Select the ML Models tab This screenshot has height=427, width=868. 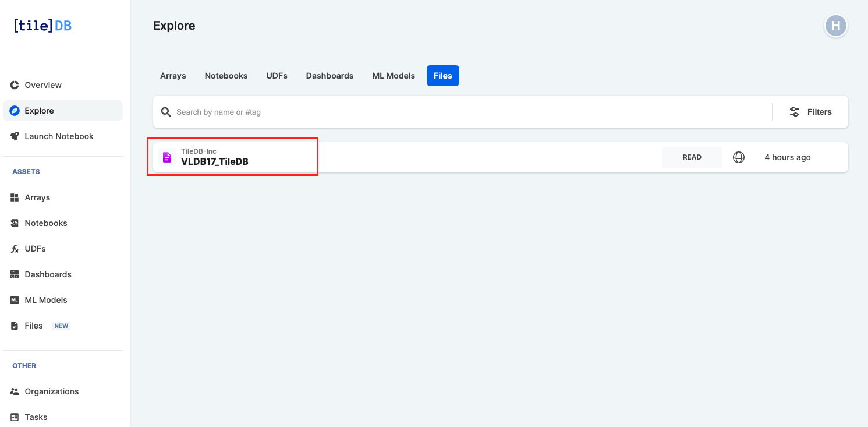394,76
